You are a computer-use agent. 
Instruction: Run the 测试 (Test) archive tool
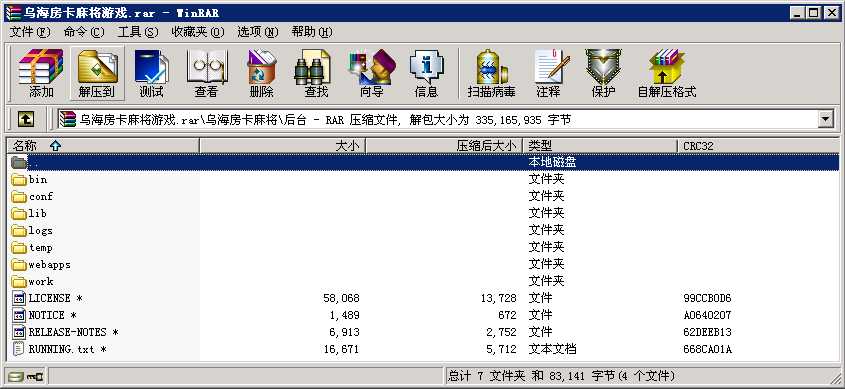(151, 73)
